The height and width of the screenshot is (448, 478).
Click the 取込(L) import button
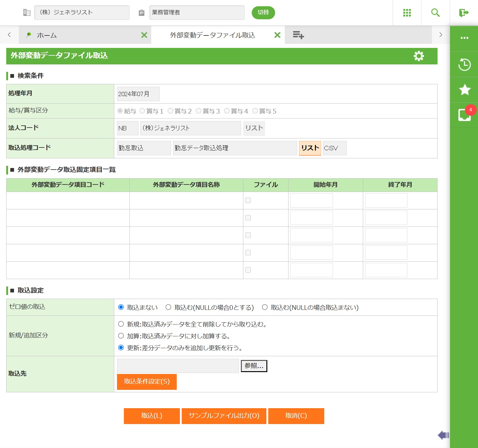152,416
